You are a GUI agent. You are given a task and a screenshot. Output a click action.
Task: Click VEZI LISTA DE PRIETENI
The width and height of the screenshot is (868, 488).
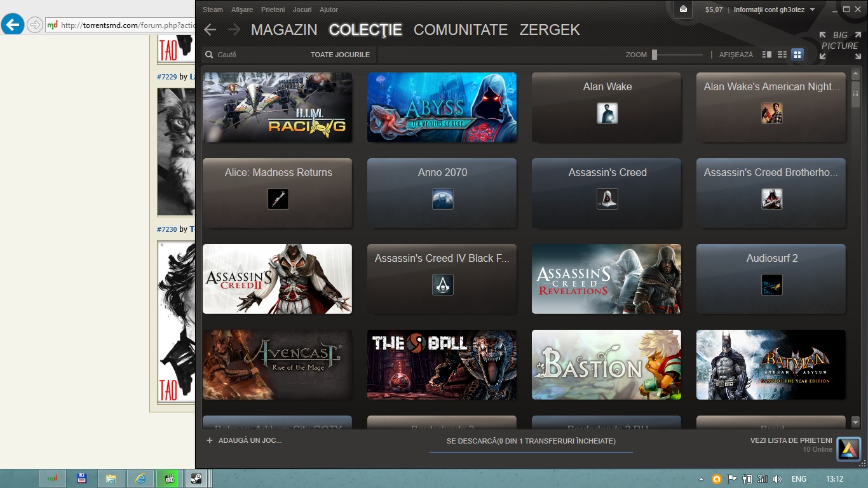(x=791, y=440)
